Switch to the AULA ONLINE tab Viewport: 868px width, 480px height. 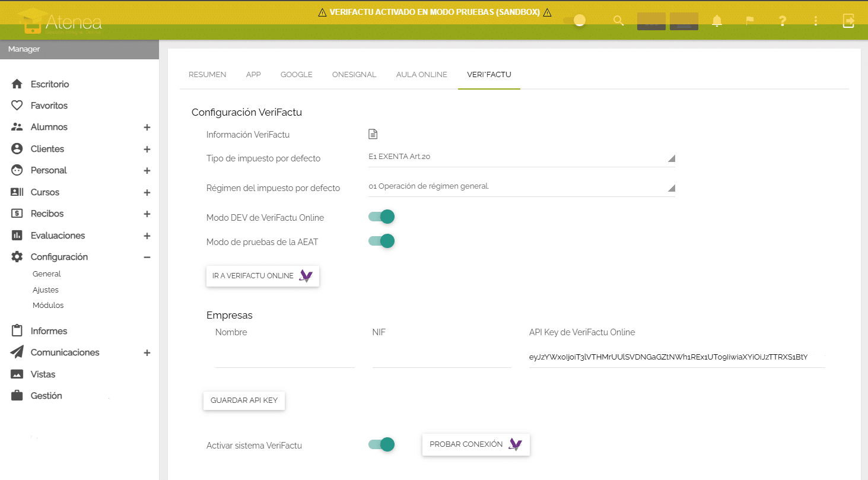pos(421,75)
